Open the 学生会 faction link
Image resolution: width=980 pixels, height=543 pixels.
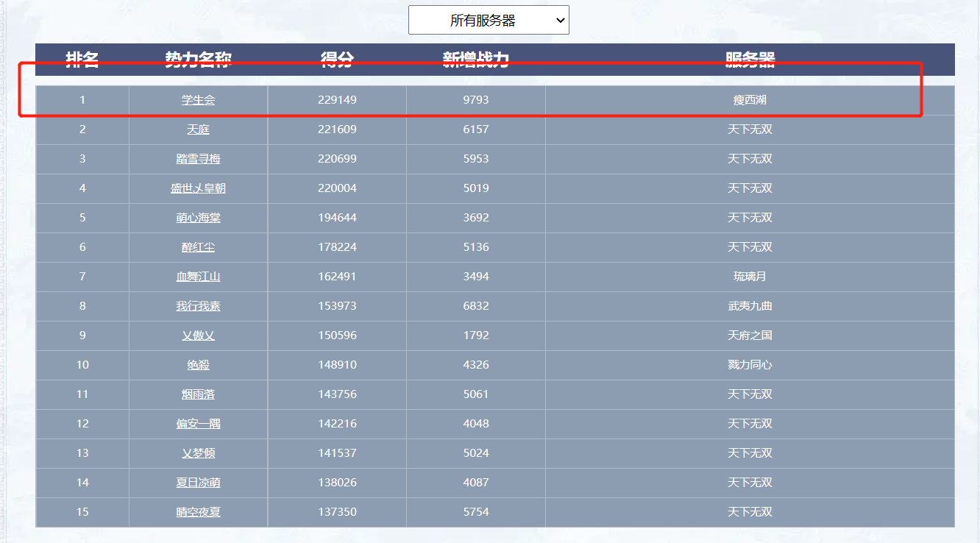(x=198, y=100)
